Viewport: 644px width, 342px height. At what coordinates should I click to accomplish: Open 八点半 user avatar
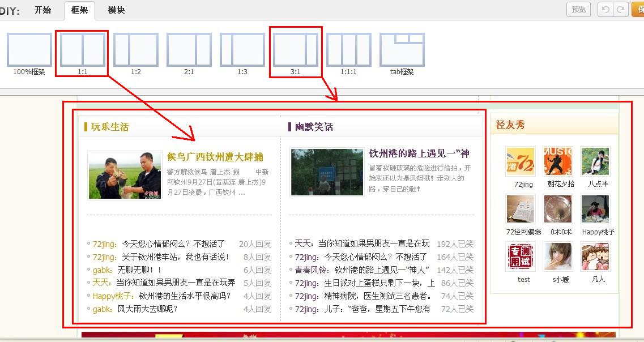595,162
